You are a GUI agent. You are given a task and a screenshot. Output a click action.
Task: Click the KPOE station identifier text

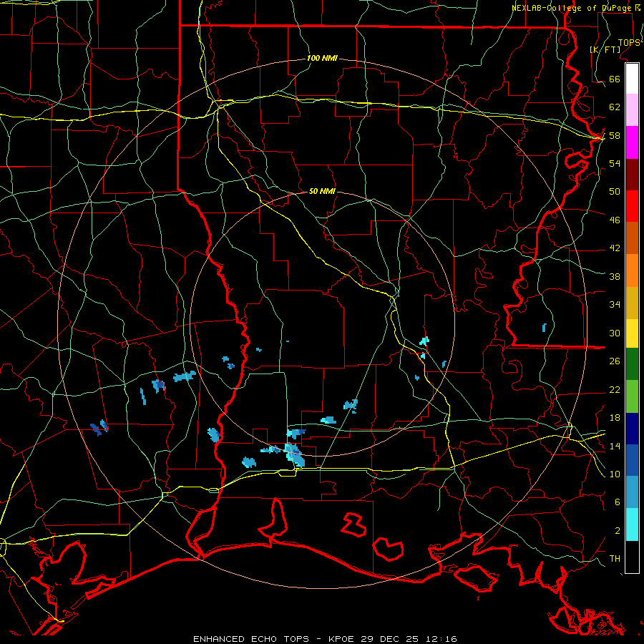point(343,639)
